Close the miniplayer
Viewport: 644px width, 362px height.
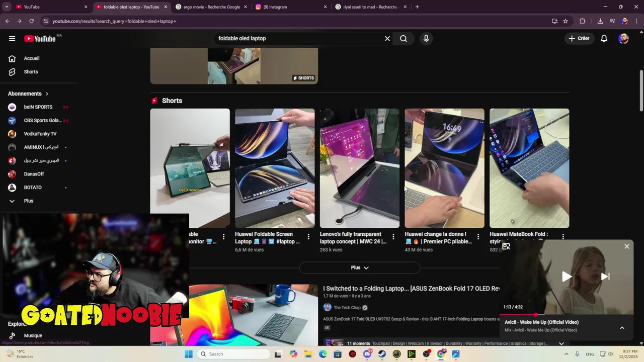[627, 246]
